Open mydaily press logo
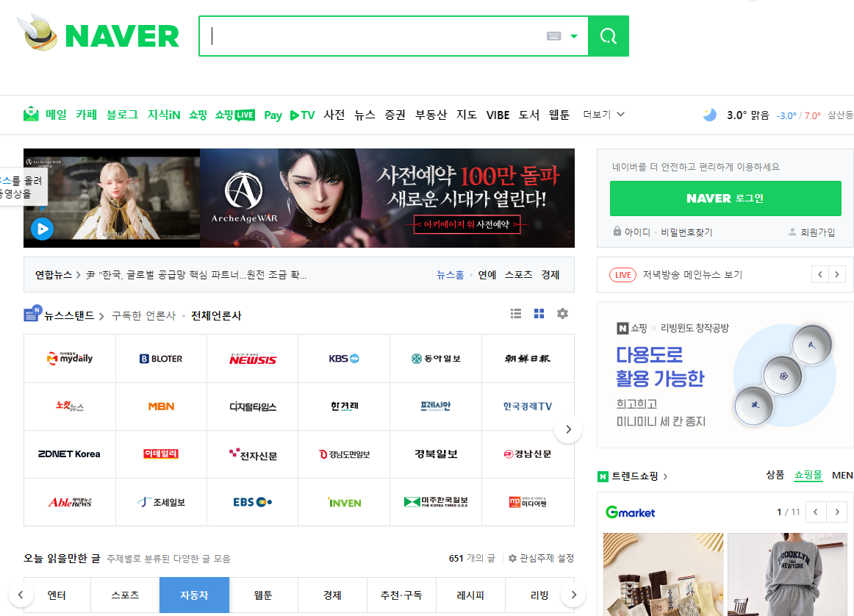 [x=70, y=359]
